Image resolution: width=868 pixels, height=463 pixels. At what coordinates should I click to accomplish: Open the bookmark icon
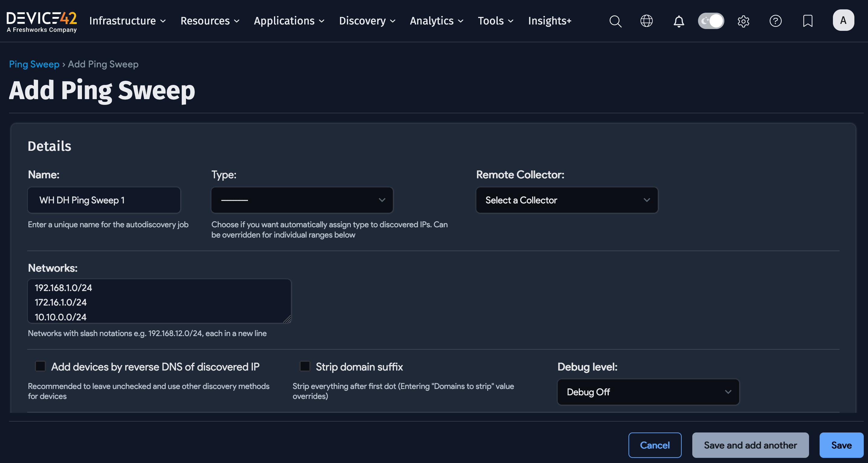click(808, 21)
